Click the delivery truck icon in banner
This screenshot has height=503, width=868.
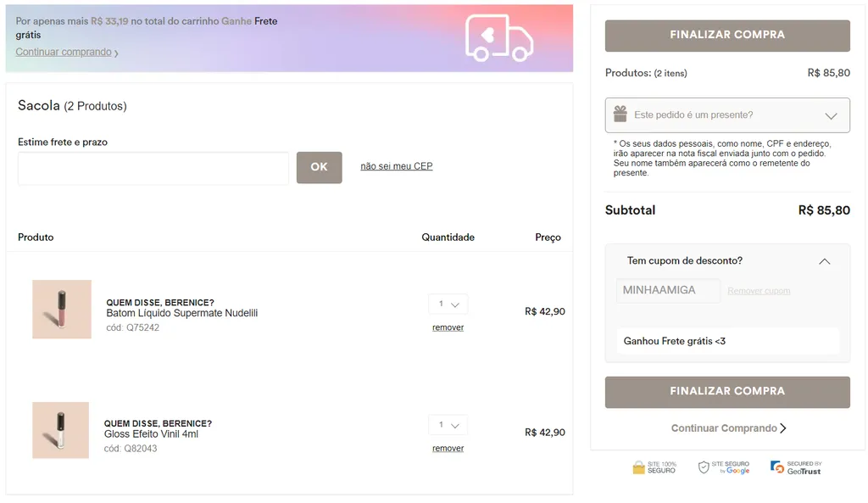(x=499, y=37)
